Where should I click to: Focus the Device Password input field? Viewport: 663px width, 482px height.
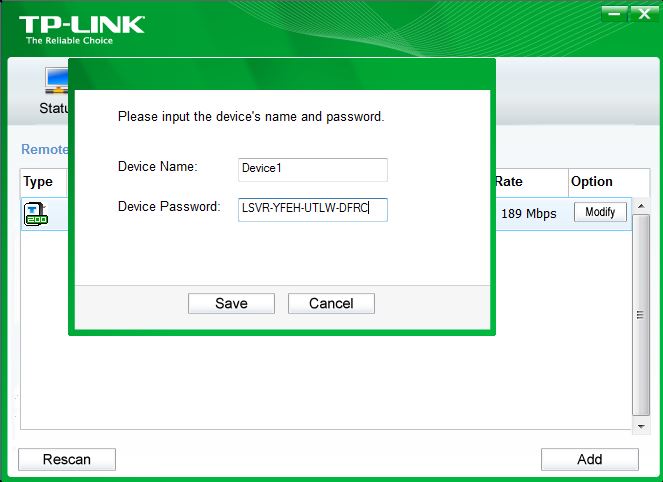[313, 210]
